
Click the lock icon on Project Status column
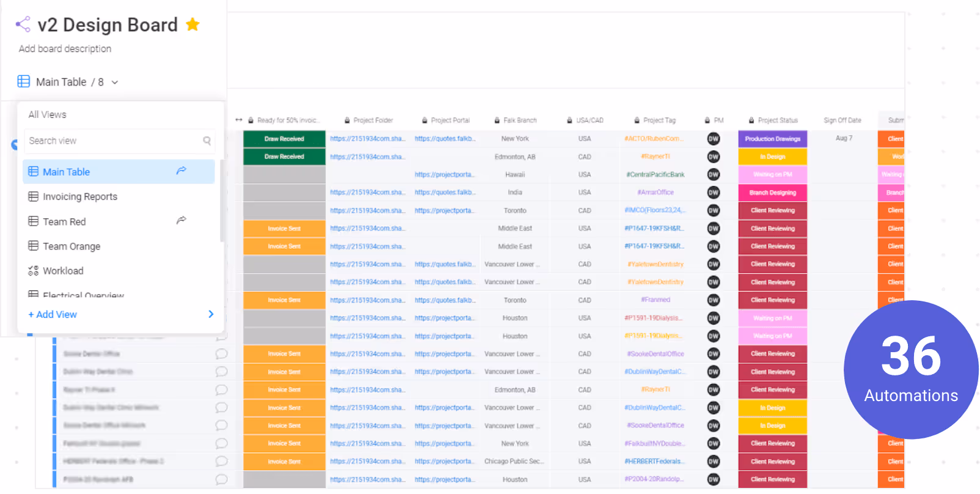tap(751, 120)
